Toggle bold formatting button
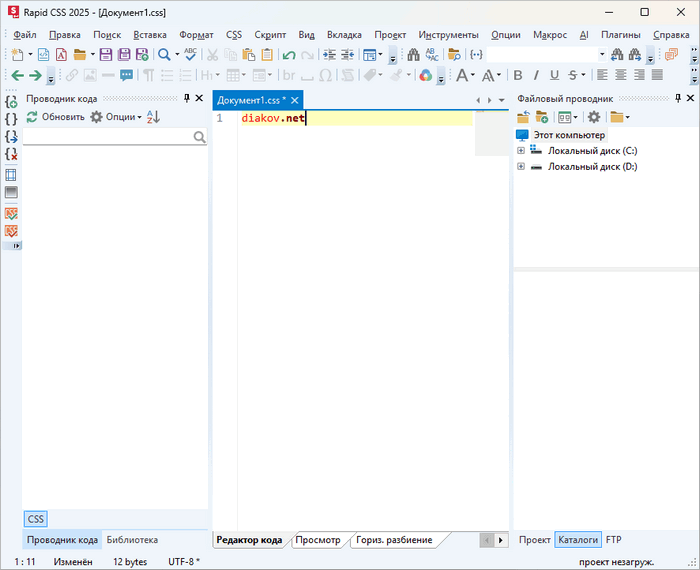This screenshot has height=570, width=700. 518,75
